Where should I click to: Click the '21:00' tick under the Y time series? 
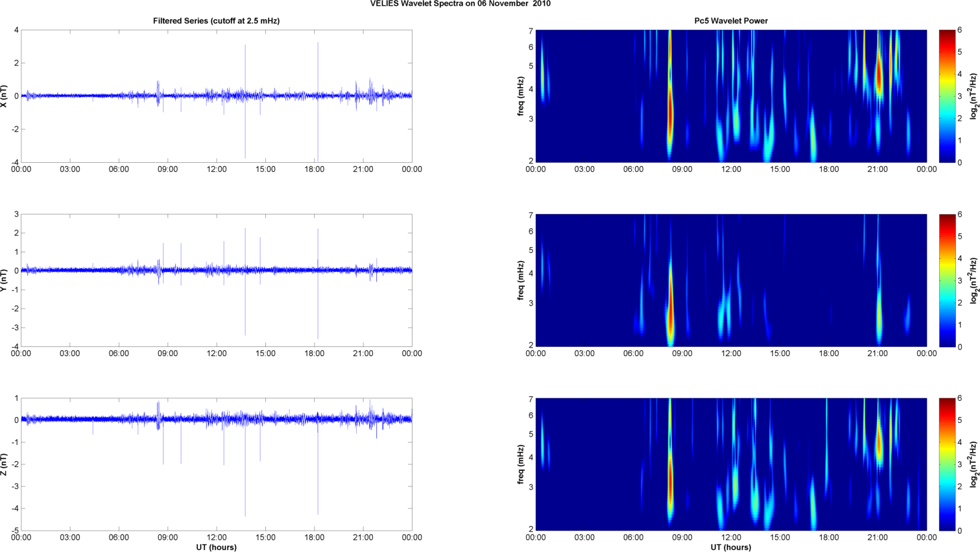(363, 354)
